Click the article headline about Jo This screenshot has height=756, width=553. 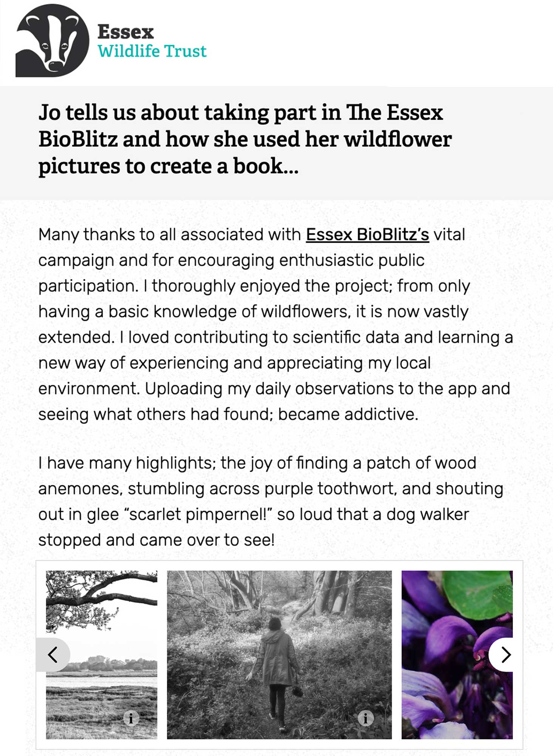pyautogui.click(x=245, y=139)
